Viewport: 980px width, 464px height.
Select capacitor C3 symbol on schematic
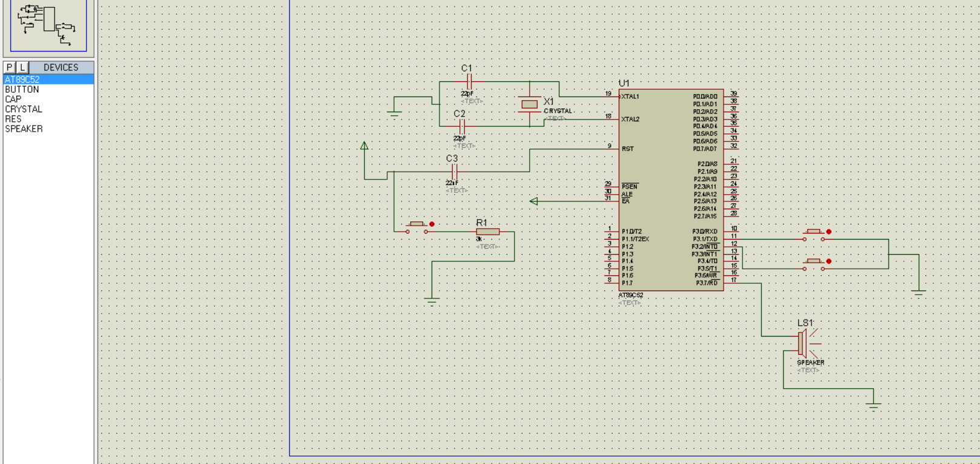click(x=453, y=172)
